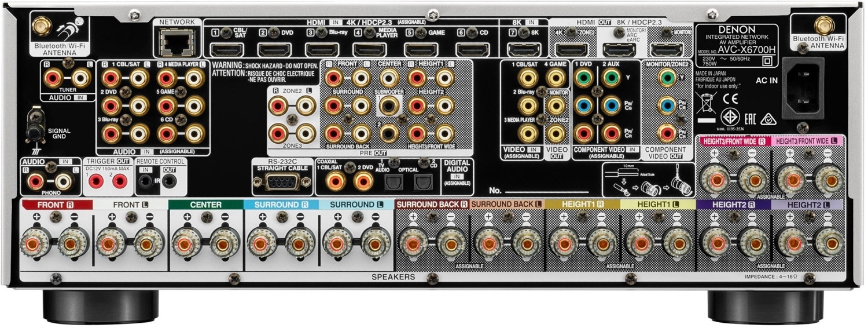Click the PHONO left white audio jack
Image resolution: width=868 pixels, height=328 pixels.
pyautogui.click(x=64, y=181)
